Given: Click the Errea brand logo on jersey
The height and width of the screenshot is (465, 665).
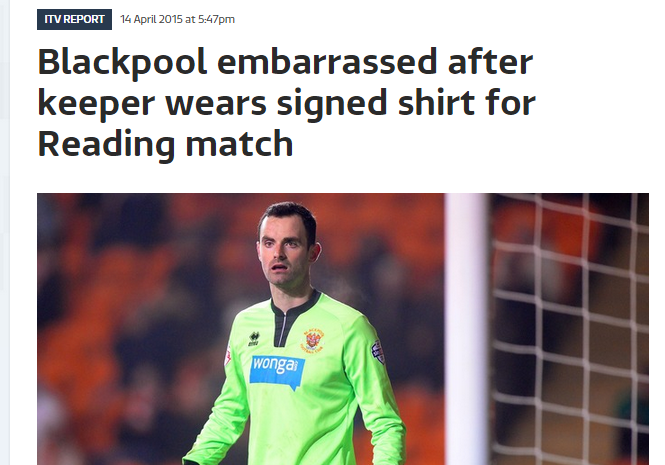Looking at the screenshot, I should click(x=254, y=339).
